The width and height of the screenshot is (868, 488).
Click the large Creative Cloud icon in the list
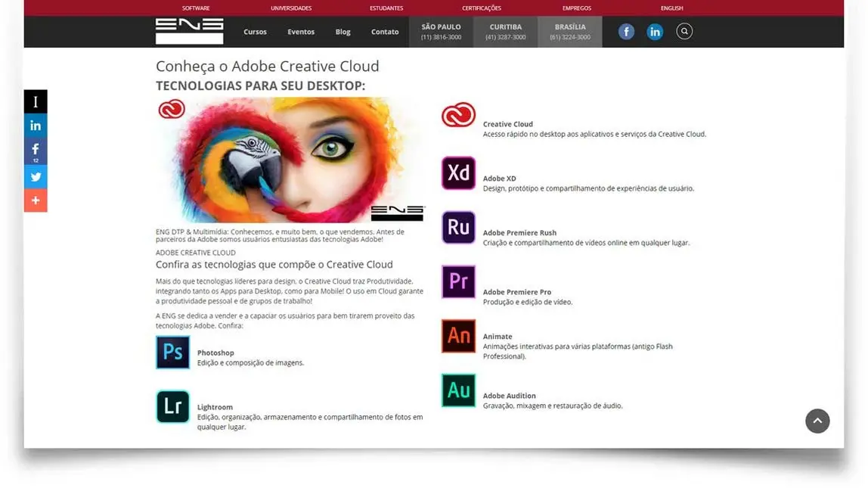[x=458, y=115]
